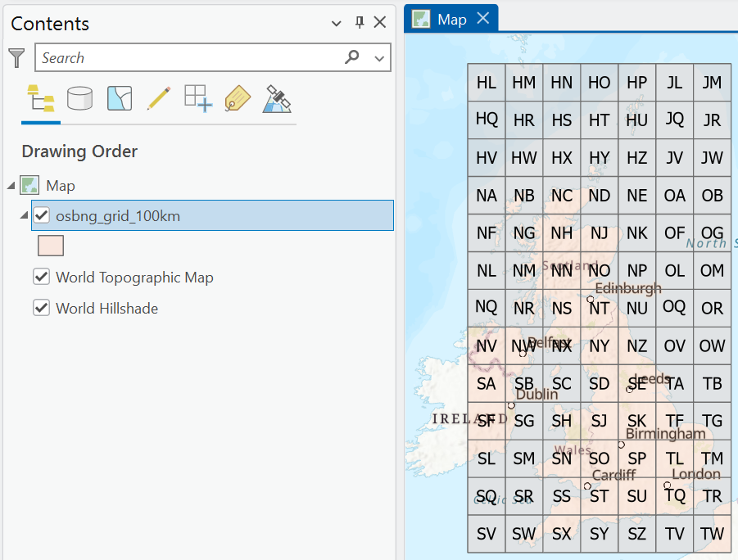Collapse osbng_grid_100km layer symbology
This screenshot has width=738, height=560.
click(24, 215)
